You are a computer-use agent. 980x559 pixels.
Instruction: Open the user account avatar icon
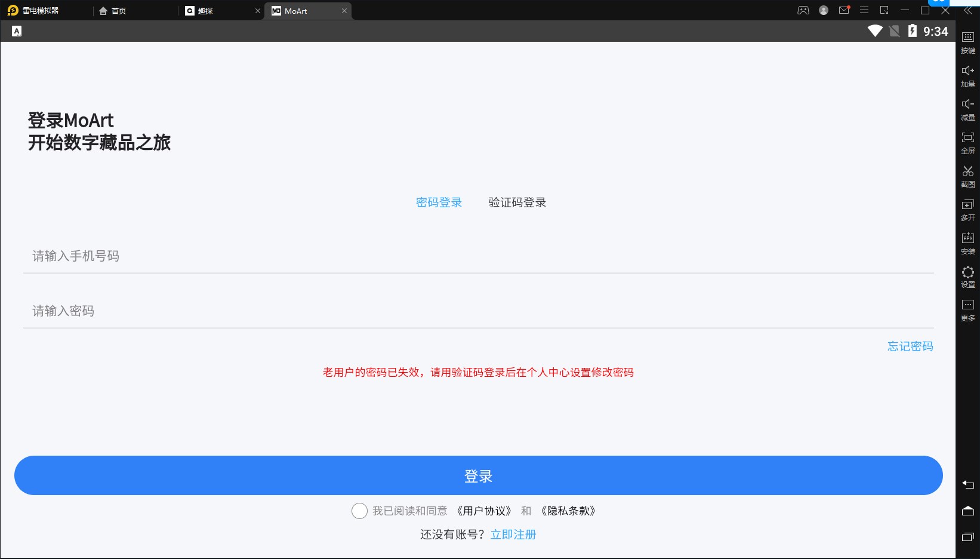point(824,10)
